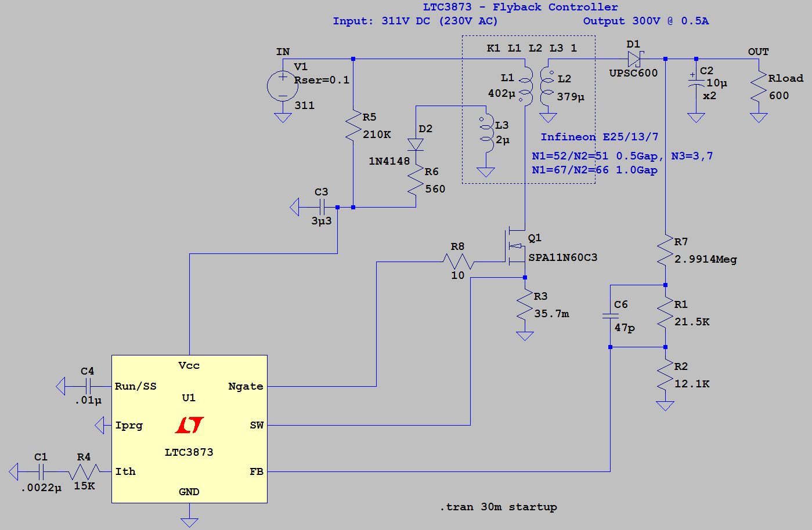The height and width of the screenshot is (530, 812).
Task: Select the C3 capacitor symbol
Action: 321,206
